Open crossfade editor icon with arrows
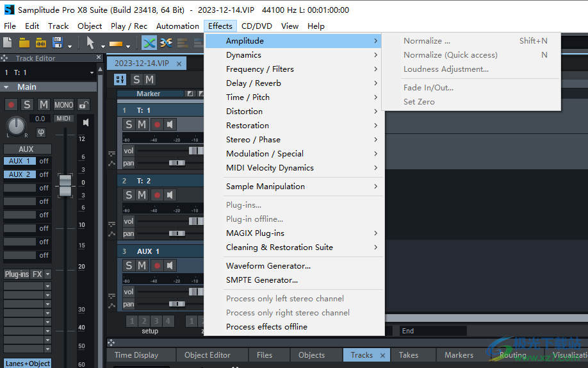Viewport: 588px width, 368px height. pos(166,43)
